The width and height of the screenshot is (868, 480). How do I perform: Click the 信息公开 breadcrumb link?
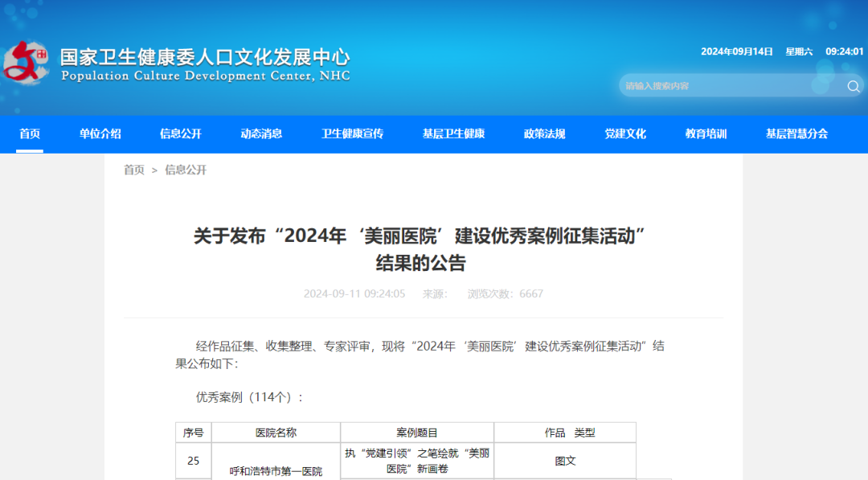pos(186,170)
